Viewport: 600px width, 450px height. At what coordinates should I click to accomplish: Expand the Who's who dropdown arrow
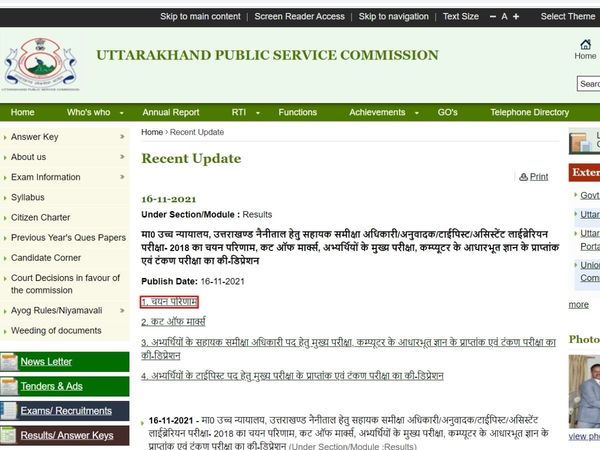(x=122, y=113)
